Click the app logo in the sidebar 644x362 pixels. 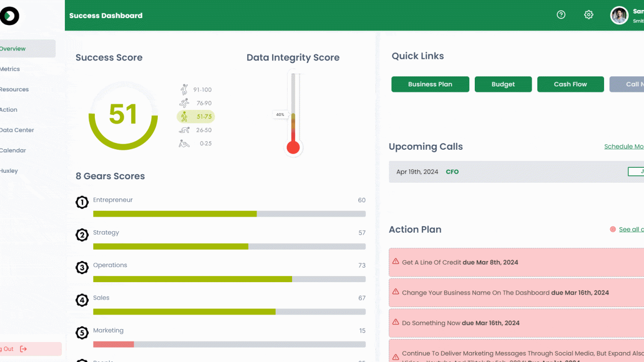[9, 16]
